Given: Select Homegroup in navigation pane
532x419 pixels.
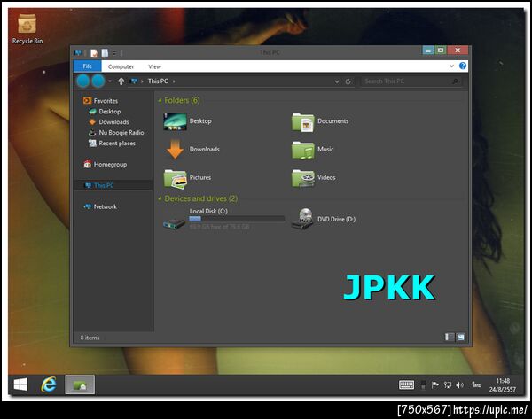Looking at the screenshot, I should (x=106, y=165).
